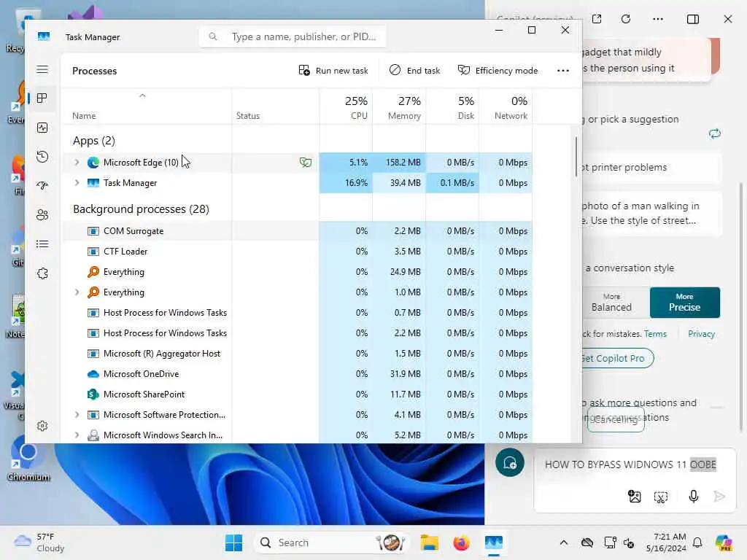Open the Task Manager hamburger navigation menu
Screen dimensions: 747x560
[x=42, y=69]
